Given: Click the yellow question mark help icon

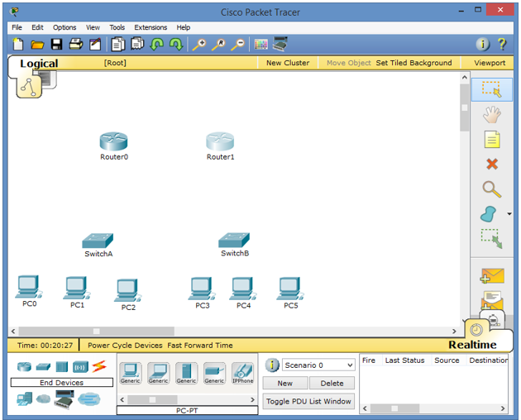Looking at the screenshot, I should pos(502,44).
